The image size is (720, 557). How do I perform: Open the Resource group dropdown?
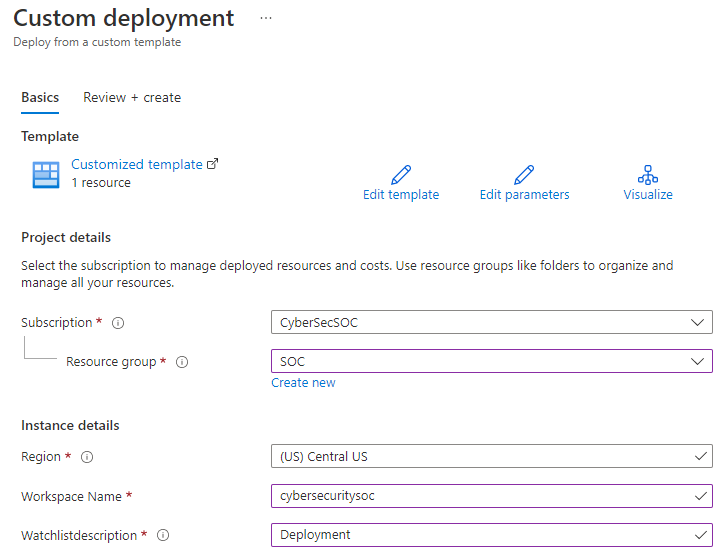tap(697, 361)
